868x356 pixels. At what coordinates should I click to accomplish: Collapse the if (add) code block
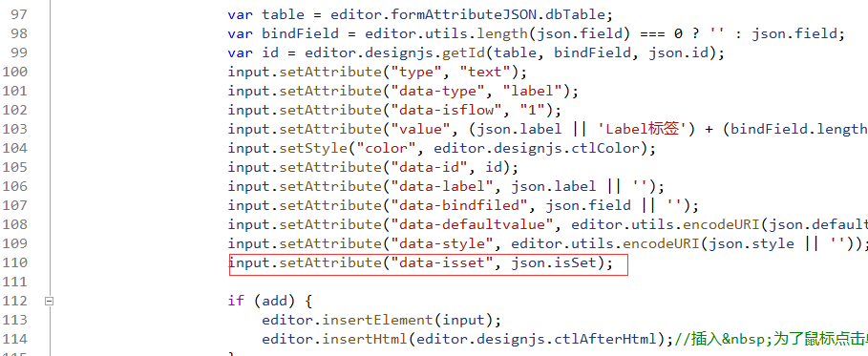(x=49, y=302)
